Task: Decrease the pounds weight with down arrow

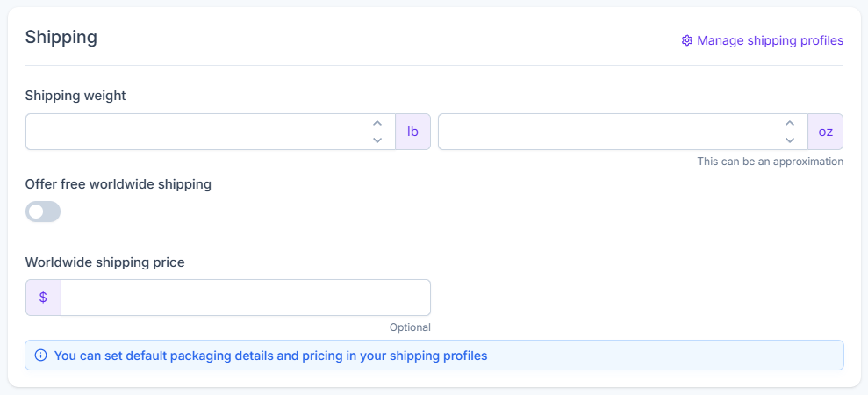Action: click(377, 140)
